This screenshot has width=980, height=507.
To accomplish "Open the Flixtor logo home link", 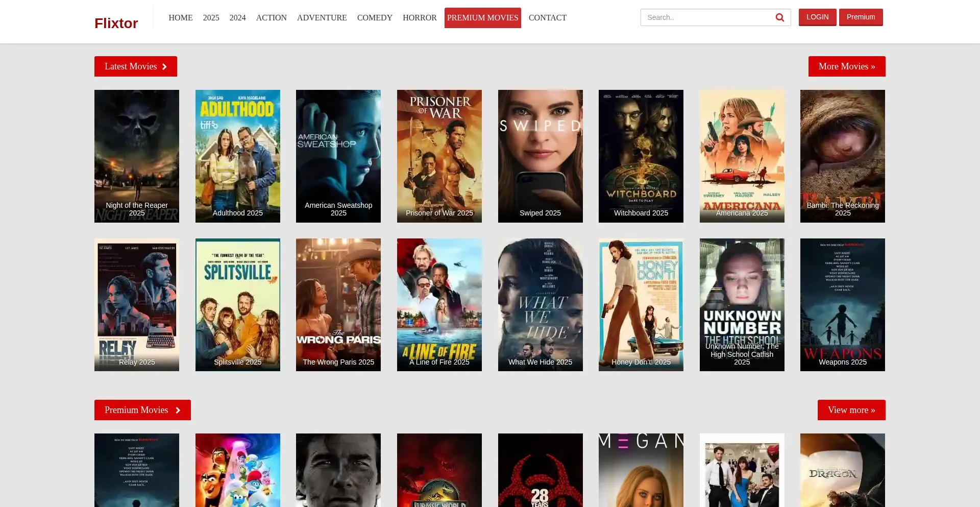I will pos(116,23).
